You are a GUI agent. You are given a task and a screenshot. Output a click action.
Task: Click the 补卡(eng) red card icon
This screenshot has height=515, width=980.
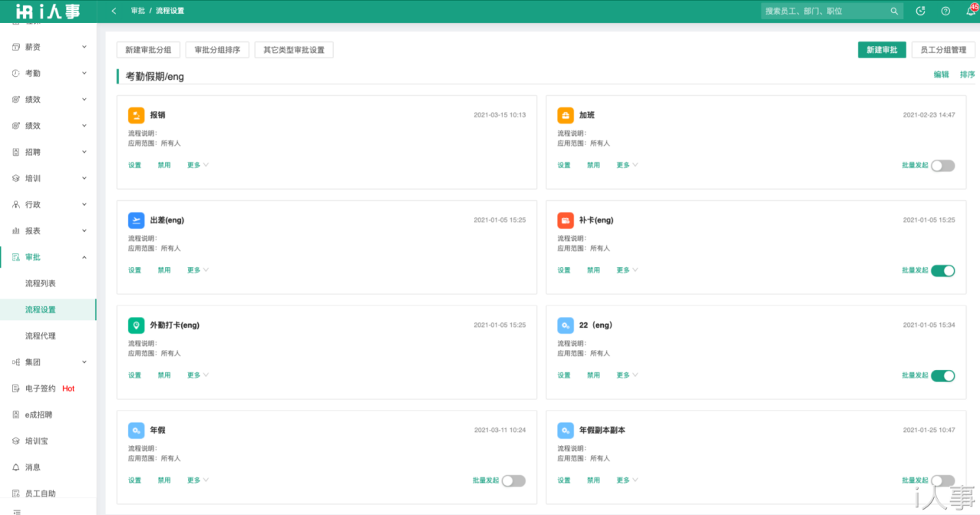(566, 220)
